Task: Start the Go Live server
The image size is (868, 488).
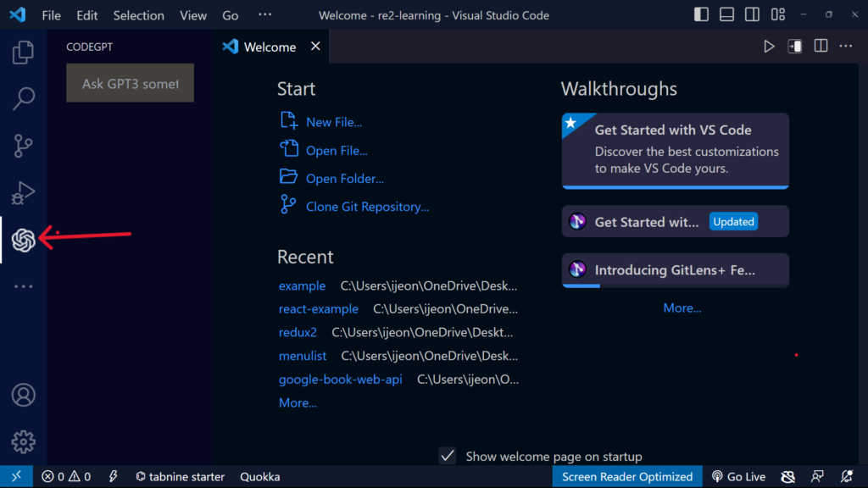Action: click(x=738, y=476)
